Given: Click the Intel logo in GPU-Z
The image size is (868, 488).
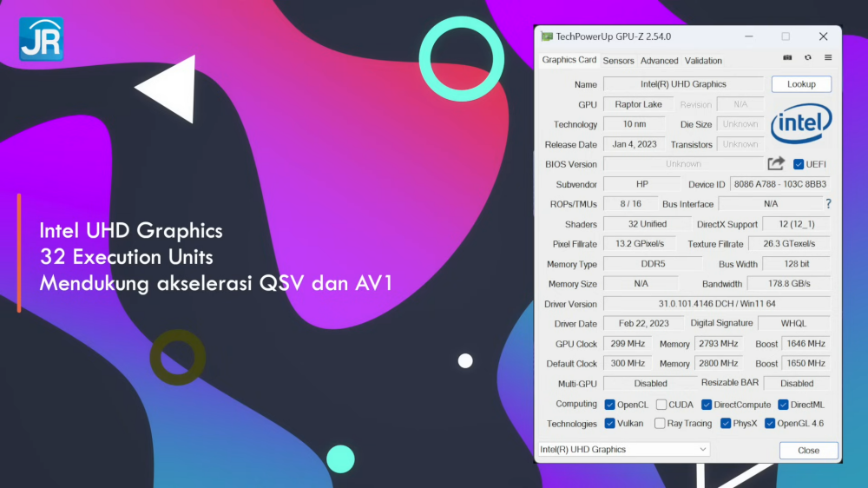Looking at the screenshot, I should click(801, 124).
